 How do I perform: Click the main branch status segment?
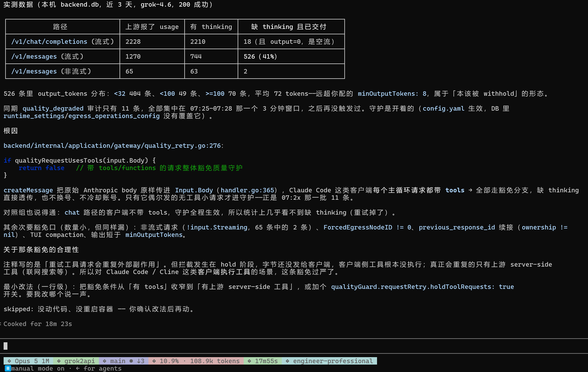pos(124,361)
